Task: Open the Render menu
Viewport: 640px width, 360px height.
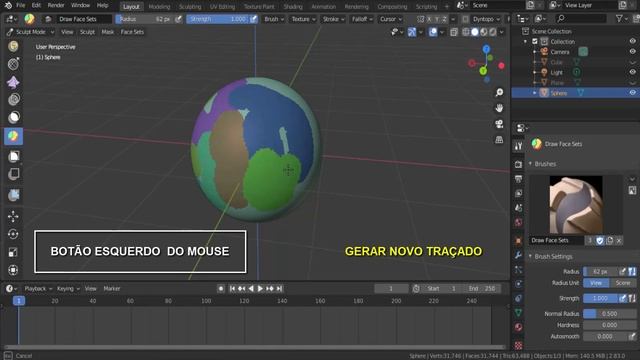Action: click(x=56, y=5)
